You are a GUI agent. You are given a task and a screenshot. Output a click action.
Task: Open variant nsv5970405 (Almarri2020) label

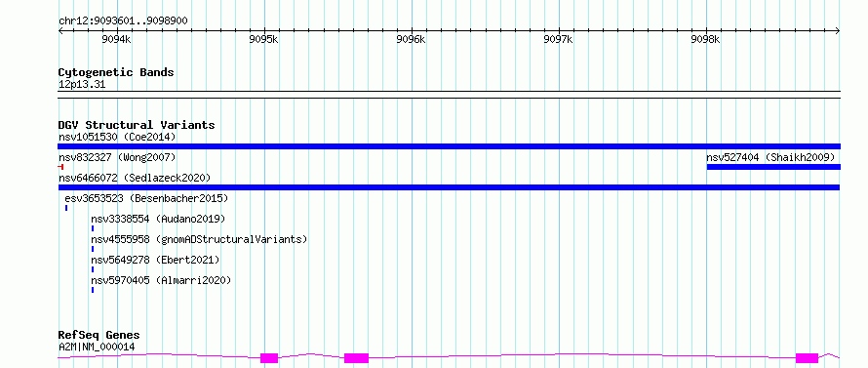tap(161, 280)
